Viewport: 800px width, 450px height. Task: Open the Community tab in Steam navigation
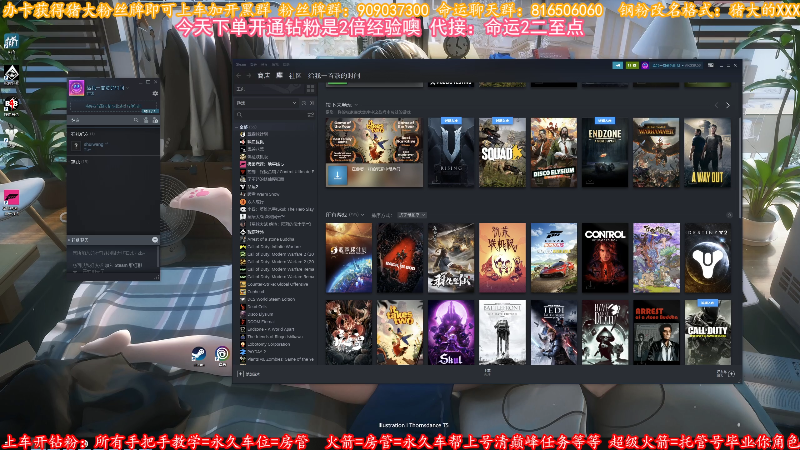coord(295,76)
